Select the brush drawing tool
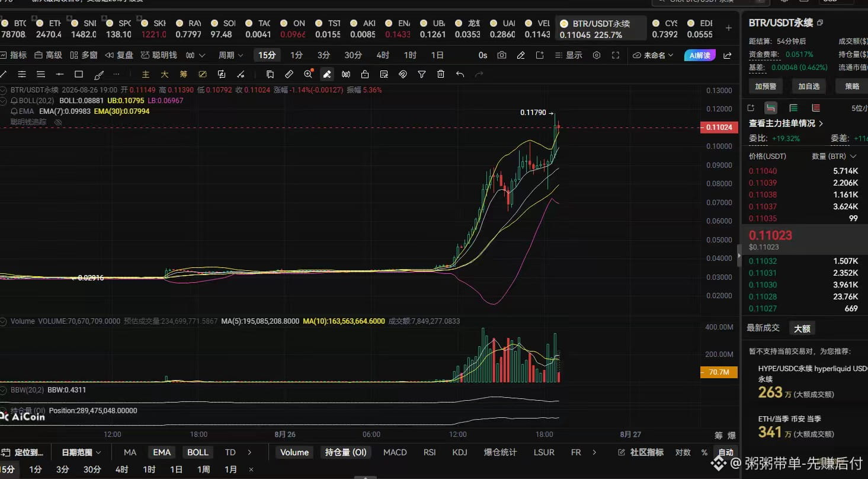Screen dimensions: 868x479 click(99, 74)
